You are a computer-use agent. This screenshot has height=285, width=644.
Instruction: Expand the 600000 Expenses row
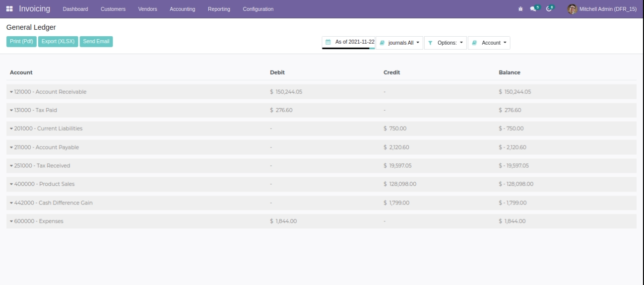pos(36,221)
